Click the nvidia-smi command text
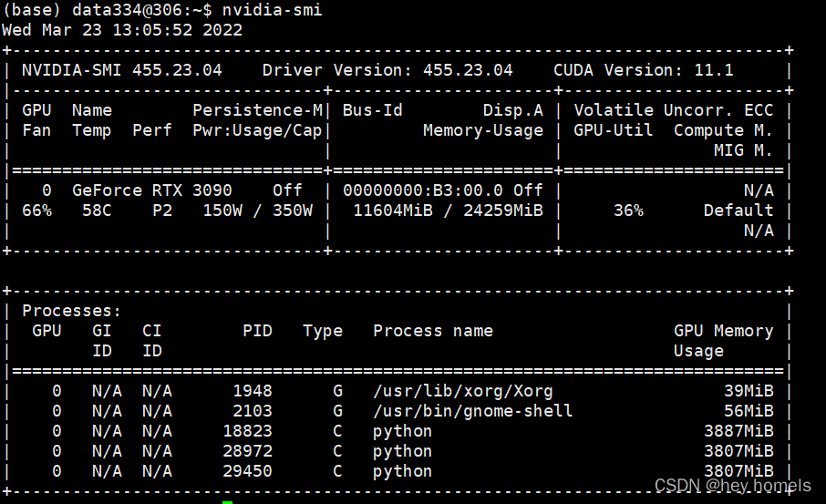Viewport: 826px width, 504px height. (x=272, y=10)
